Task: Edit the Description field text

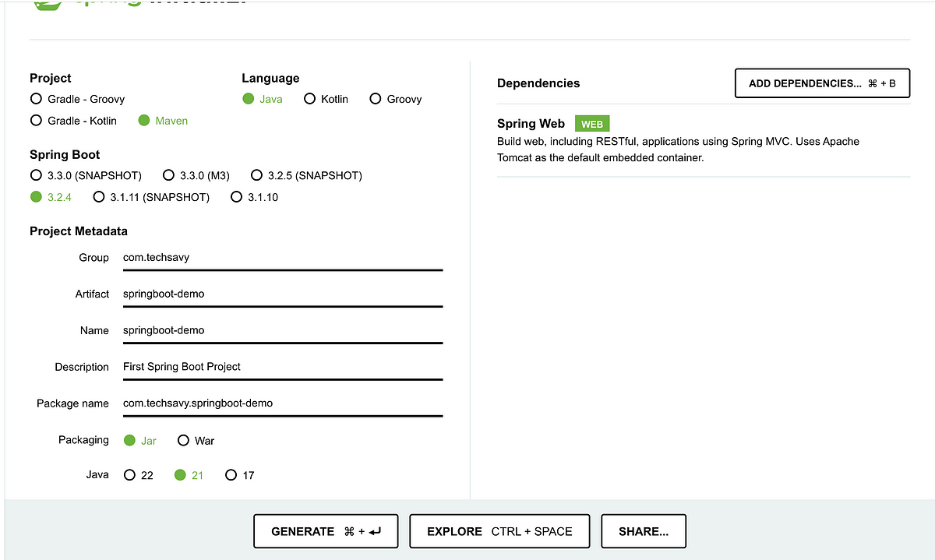Action: (283, 367)
